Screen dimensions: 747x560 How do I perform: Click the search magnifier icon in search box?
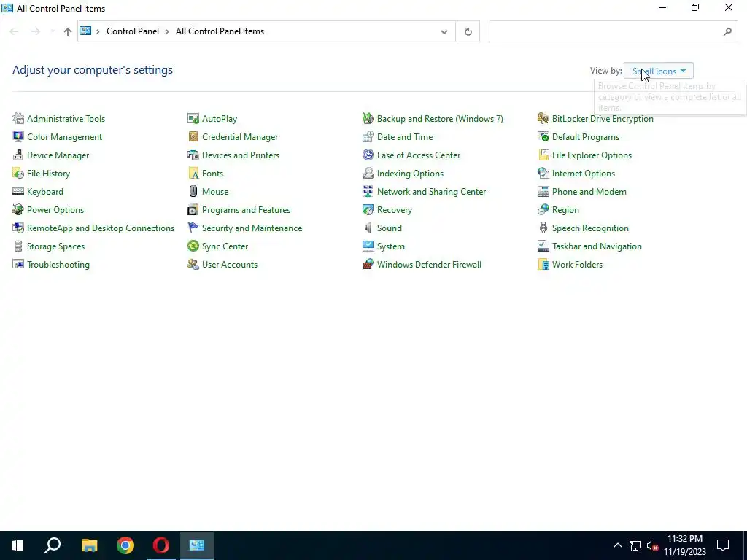727,31
